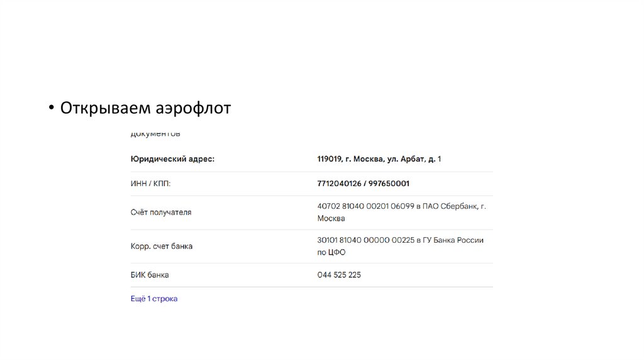Image resolution: width=644 pixels, height=361 pixels.
Task: Click the word "Москва" under the recipient account
Action: coord(331,218)
